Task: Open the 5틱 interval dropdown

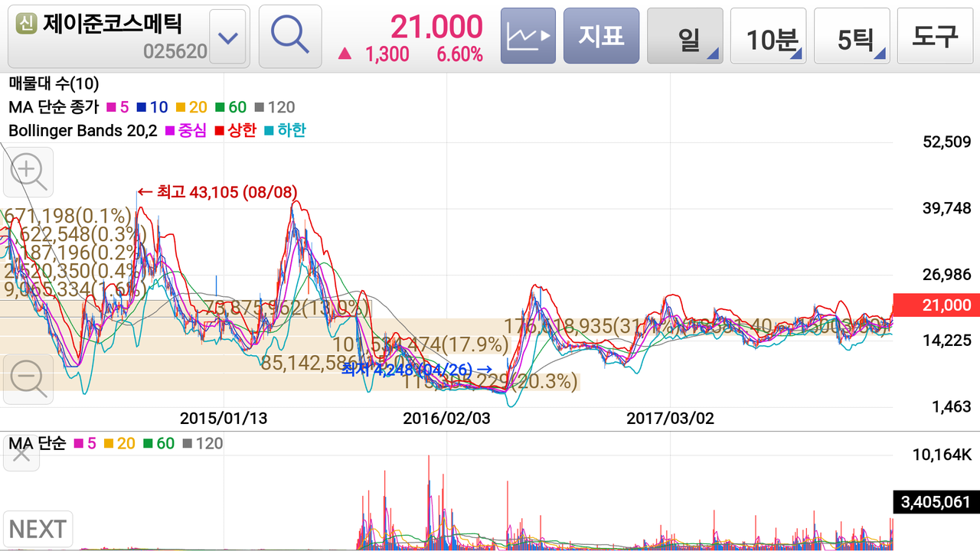Action: [x=851, y=35]
